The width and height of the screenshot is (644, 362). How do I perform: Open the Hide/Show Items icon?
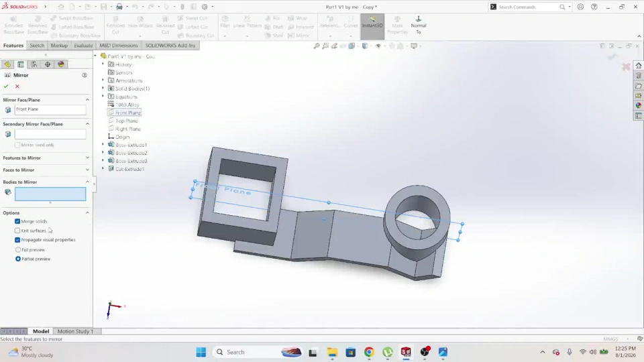(378, 46)
